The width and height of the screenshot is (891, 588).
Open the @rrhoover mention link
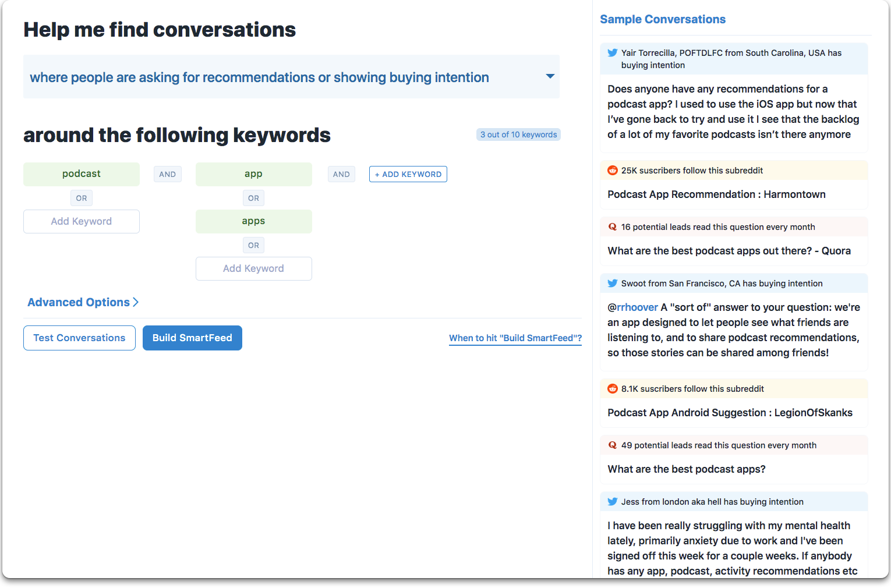632,307
